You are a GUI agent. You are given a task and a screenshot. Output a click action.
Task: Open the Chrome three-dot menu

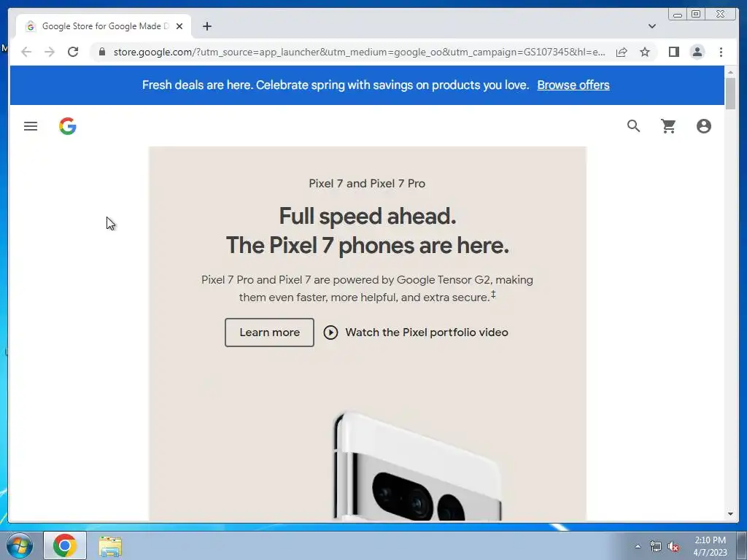(x=721, y=52)
